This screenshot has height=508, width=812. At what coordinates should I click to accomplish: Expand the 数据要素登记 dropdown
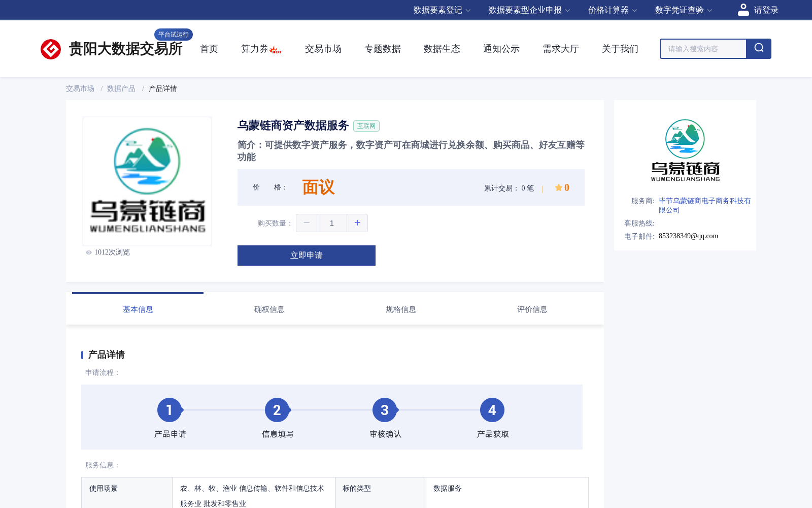442,10
